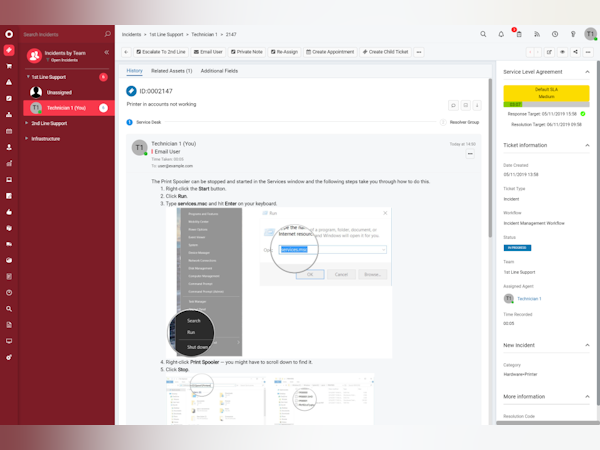Expand the 2nd Line Support group
This screenshot has height=450, width=600.
click(26, 123)
